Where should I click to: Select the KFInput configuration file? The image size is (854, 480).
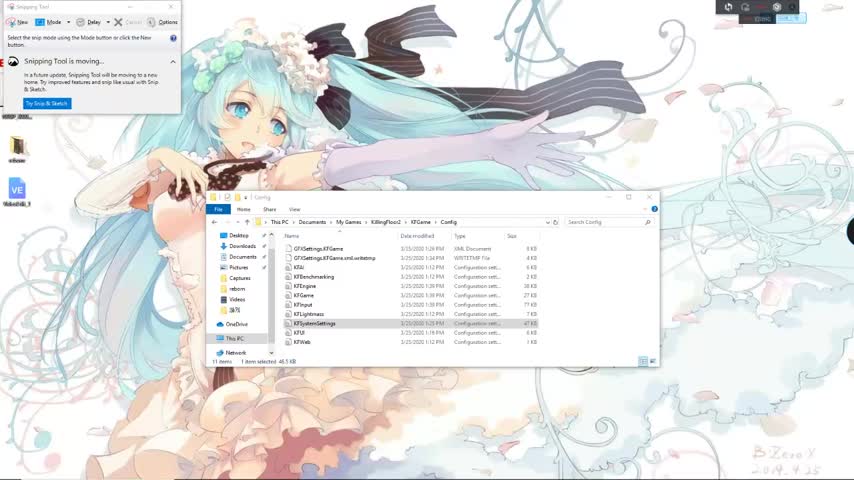pyautogui.click(x=411, y=305)
